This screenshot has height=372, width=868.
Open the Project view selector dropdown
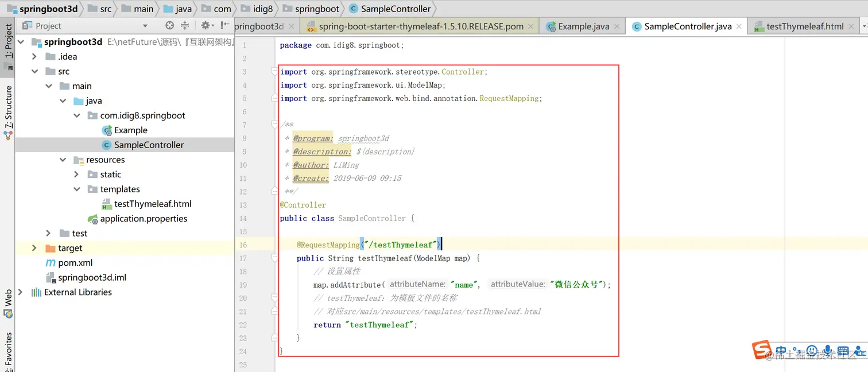coord(145,26)
